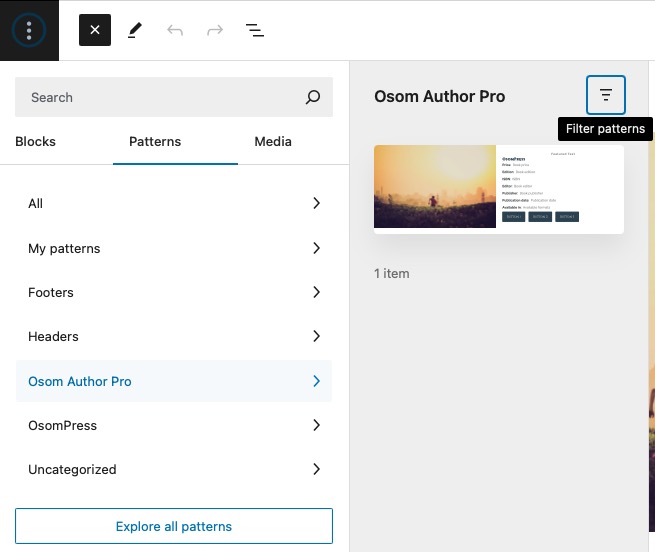Open the Document Overview list view
The width and height of the screenshot is (655, 552).
pos(255,30)
